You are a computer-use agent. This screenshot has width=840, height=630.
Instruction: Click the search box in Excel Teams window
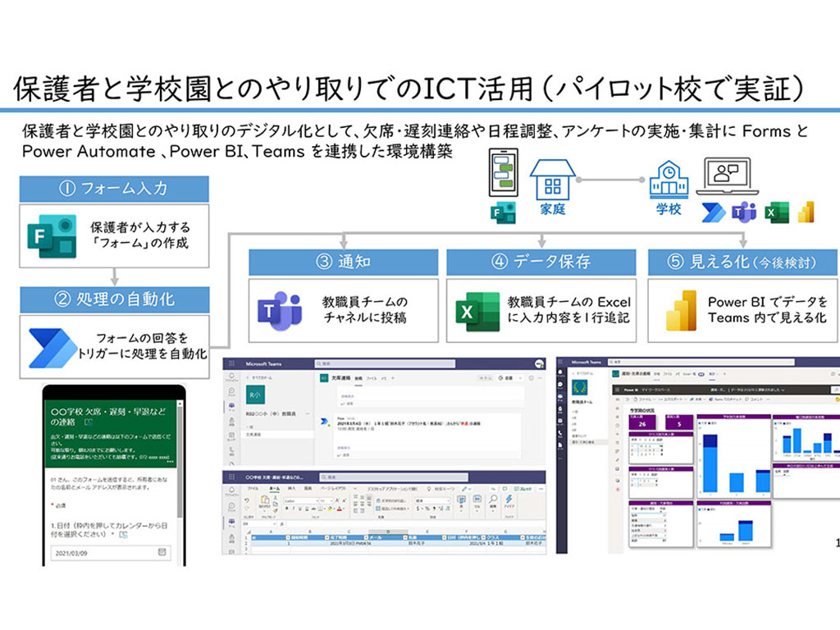394,477
